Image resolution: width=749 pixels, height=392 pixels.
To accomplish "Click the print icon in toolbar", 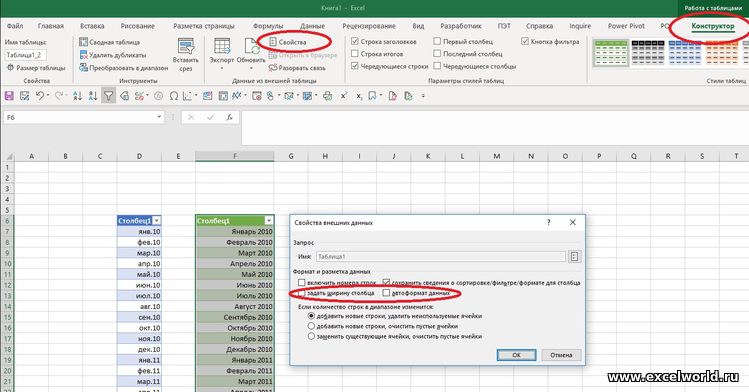I will [x=327, y=96].
